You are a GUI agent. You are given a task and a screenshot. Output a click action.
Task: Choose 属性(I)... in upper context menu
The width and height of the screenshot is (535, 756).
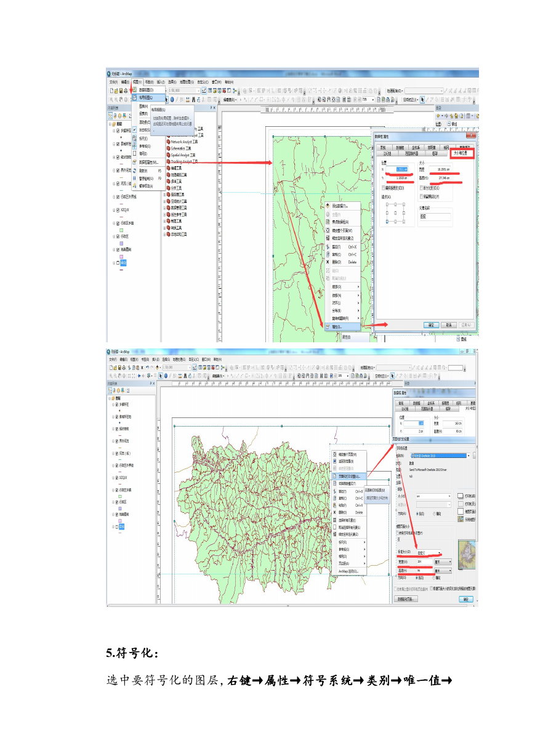(x=342, y=326)
